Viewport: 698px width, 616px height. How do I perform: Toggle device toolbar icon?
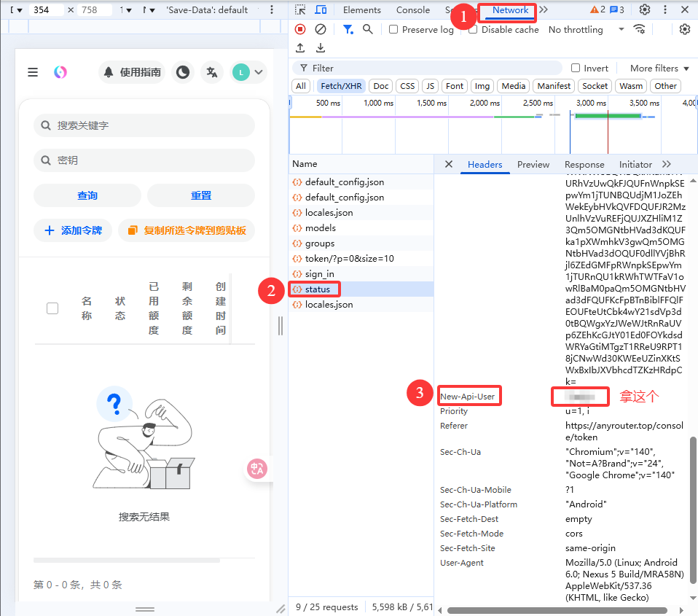pos(321,9)
